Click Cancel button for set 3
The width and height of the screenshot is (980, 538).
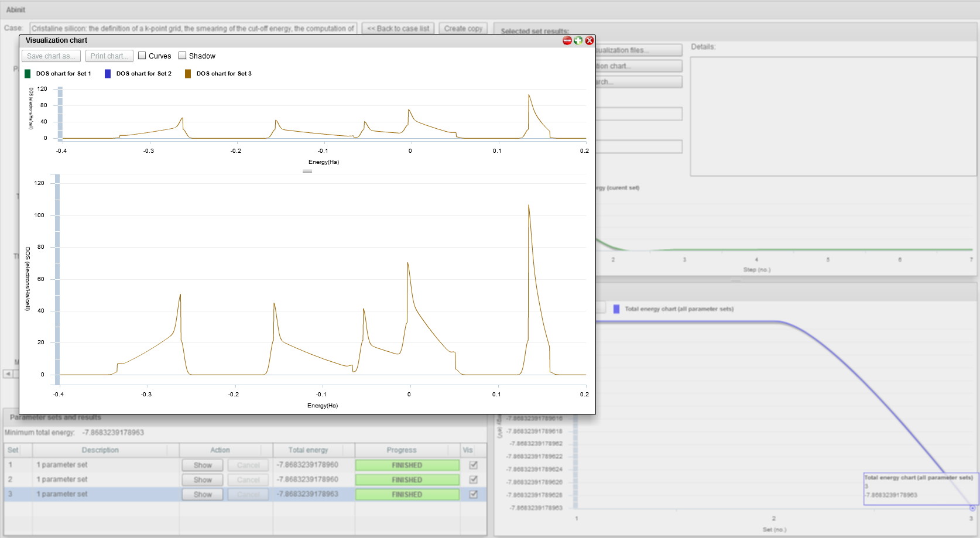(248, 495)
